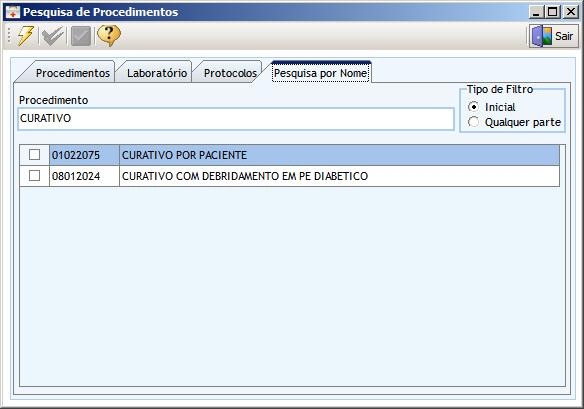Maximize the Pesquisa de Procedimentos window
The height and width of the screenshot is (409, 584).
click(553, 12)
